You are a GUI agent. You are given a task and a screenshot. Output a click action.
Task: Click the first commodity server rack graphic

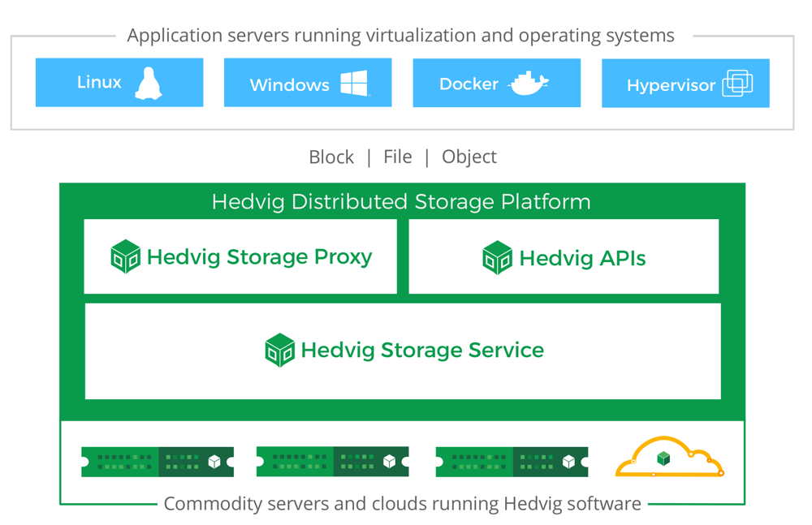click(158, 462)
